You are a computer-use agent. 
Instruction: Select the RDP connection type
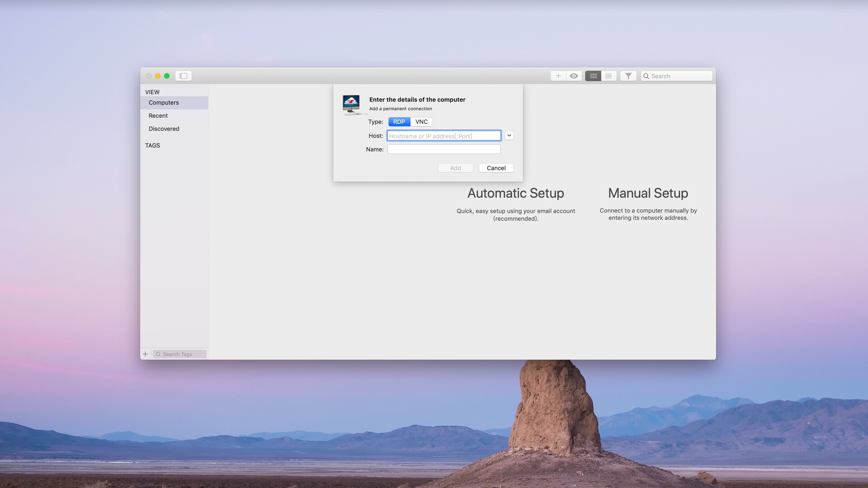point(399,122)
